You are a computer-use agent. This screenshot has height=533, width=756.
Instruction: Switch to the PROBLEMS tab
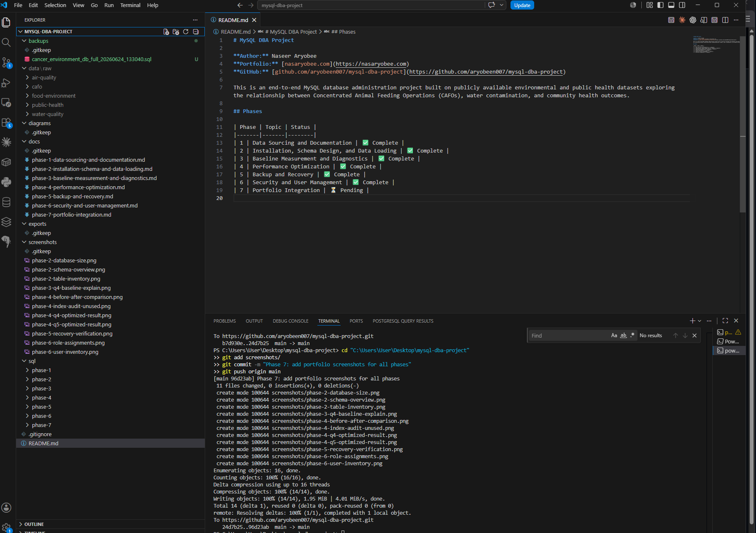[x=225, y=321]
